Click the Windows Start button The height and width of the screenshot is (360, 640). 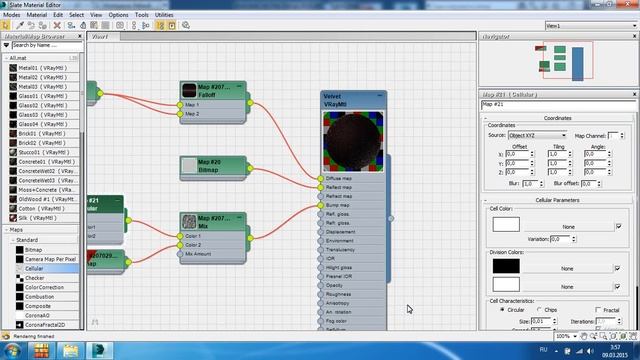click(12, 351)
